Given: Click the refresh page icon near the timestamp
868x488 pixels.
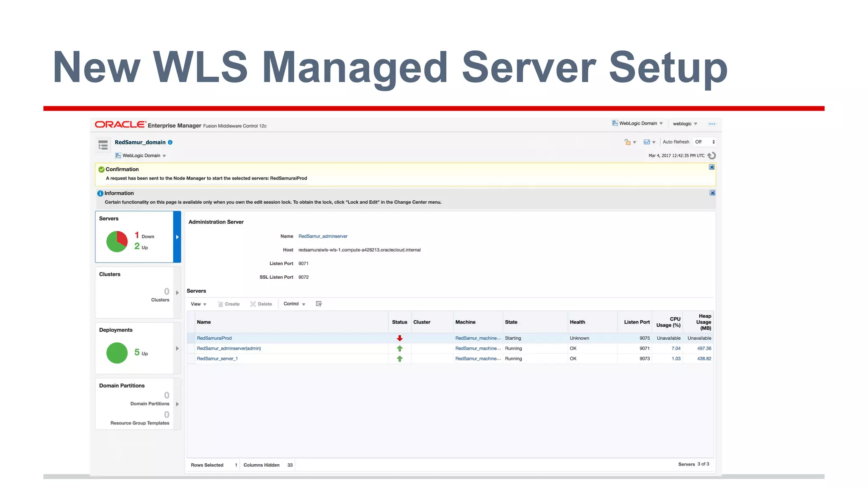Looking at the screenshot, I should [712, 155].
